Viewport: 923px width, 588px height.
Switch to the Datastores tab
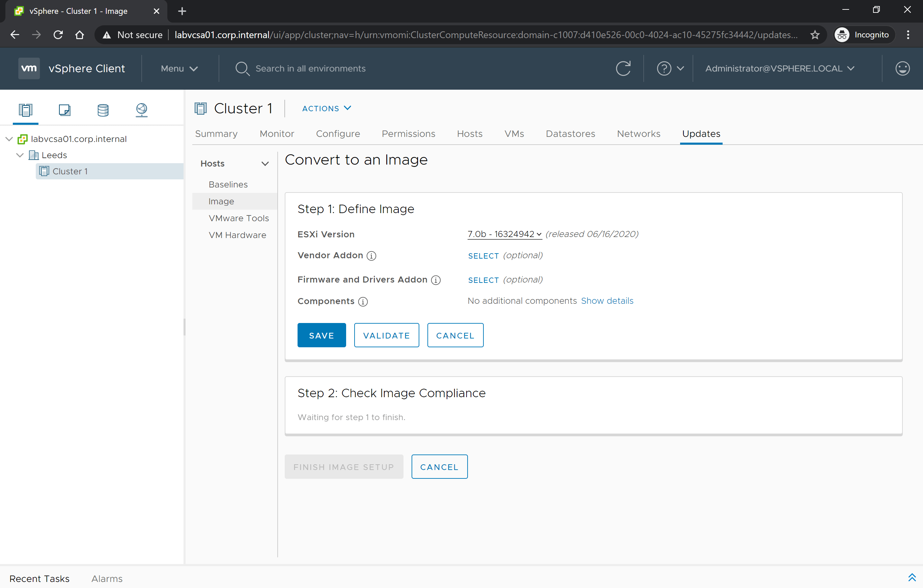[570, 134]
